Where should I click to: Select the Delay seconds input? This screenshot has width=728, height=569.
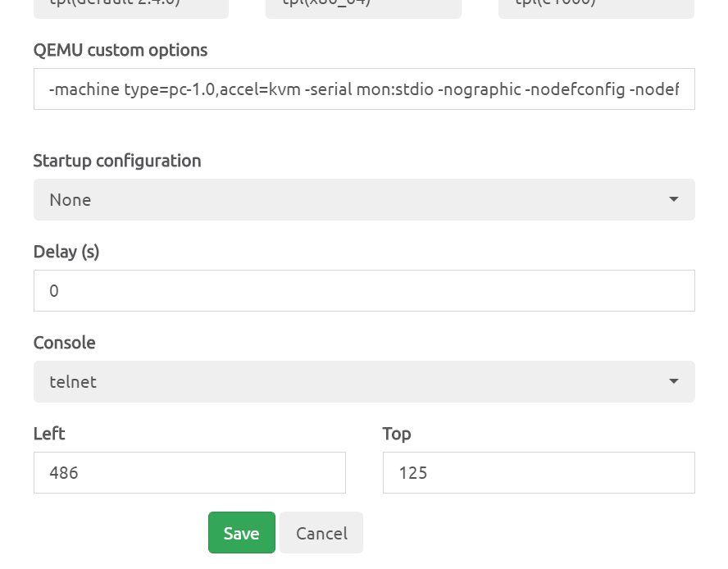[x=363, y=290]
